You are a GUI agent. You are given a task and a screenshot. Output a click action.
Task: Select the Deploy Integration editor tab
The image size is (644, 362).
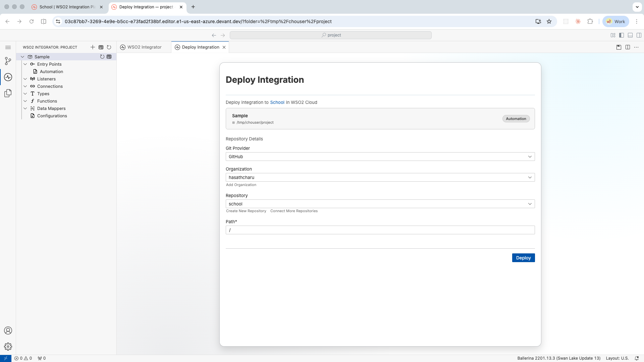coord(200,47)
